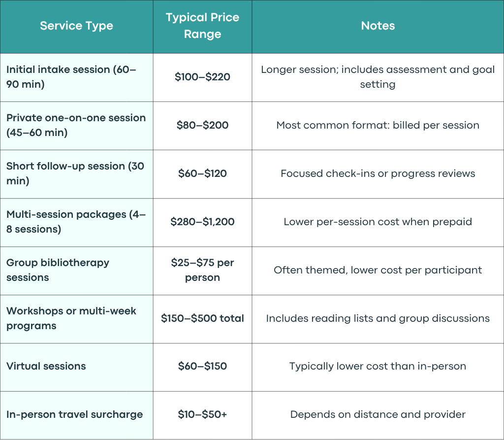Click the $60–$120 price cell
This screenshot has height=440, width=504.
202,174
